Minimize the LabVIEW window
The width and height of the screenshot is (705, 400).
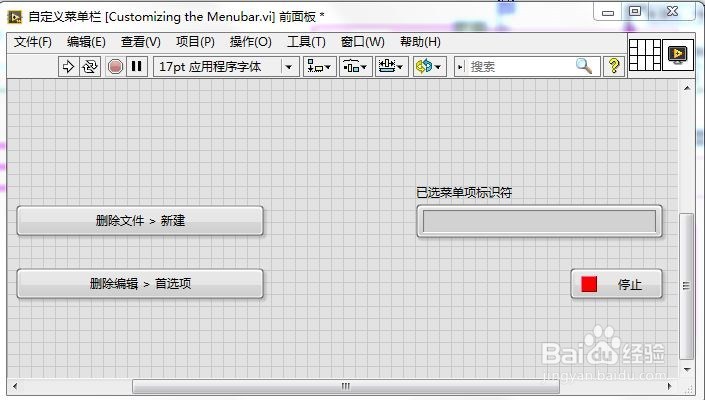point(608,12)
